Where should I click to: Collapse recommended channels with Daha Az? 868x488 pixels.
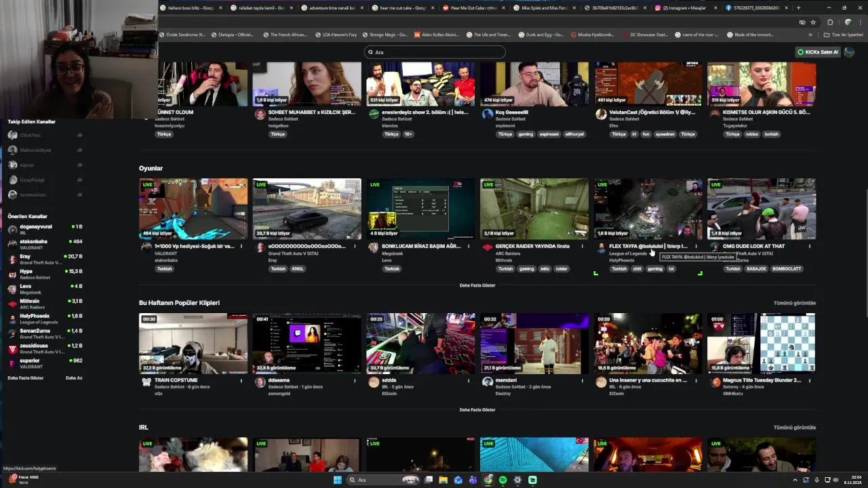click(x=74, y=378)
